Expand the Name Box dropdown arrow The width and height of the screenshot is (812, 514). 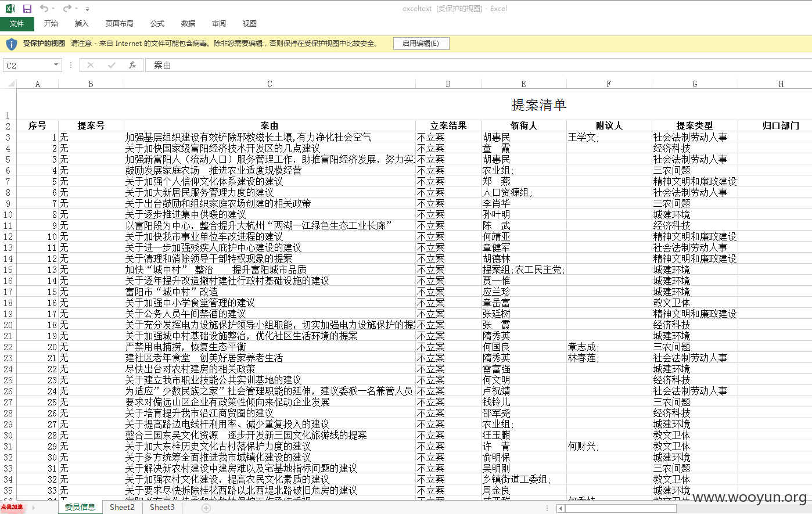(56, 65)
